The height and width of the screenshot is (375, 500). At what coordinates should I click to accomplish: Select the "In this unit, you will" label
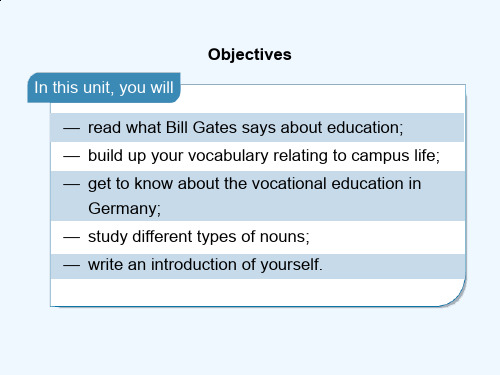click(104, 88)
